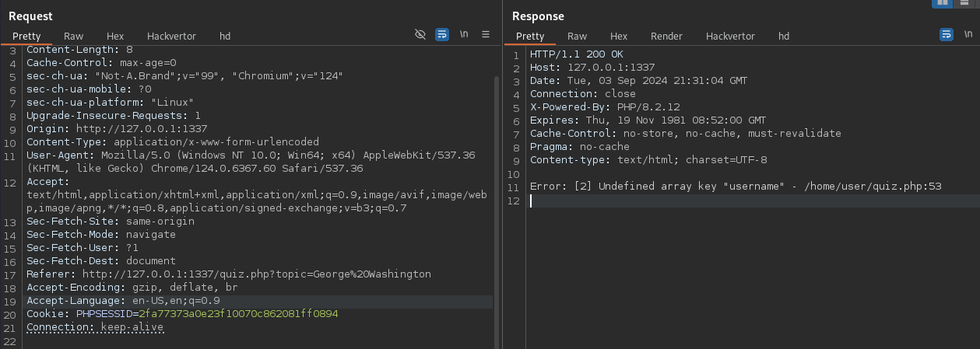Click the 'Sec-Fetch-User: ?1' line
Screen dimensions: 980x349
coord(83,248)
